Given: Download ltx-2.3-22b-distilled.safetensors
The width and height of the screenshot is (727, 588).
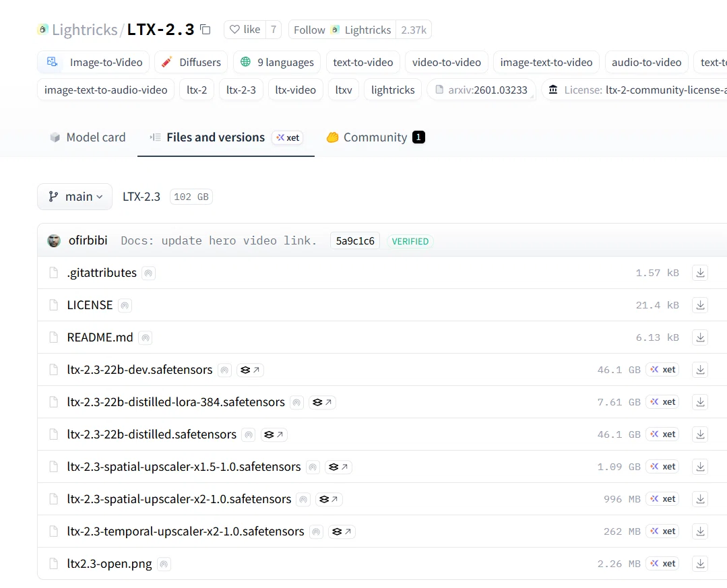Looking at the screenshot, I should point(700,434).
